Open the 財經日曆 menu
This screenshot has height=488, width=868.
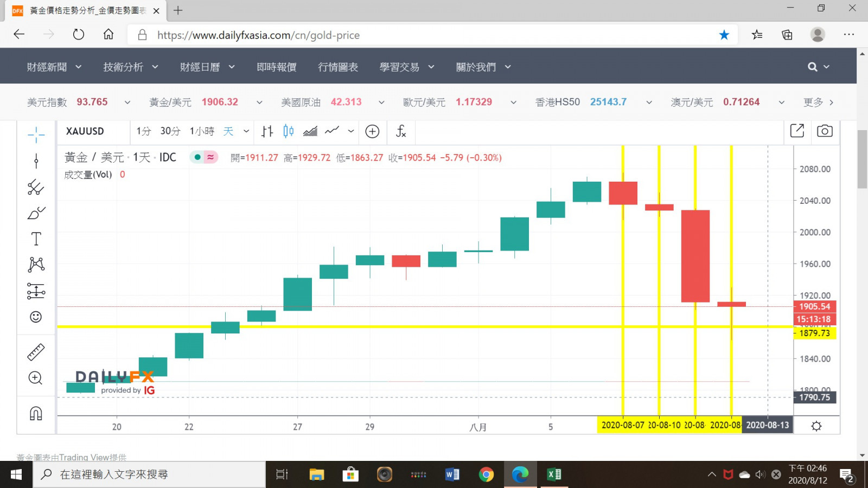pyautogui.click(x=208, y=67)
